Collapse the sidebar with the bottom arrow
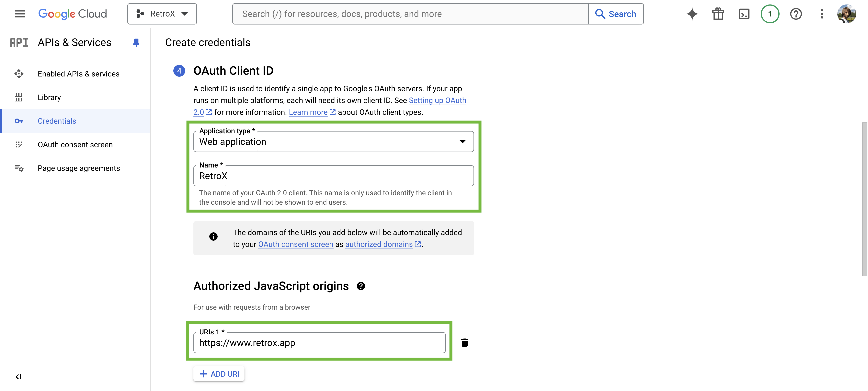Screen dimensions: 868x391 pyautogui.click(x=18, y=377)
